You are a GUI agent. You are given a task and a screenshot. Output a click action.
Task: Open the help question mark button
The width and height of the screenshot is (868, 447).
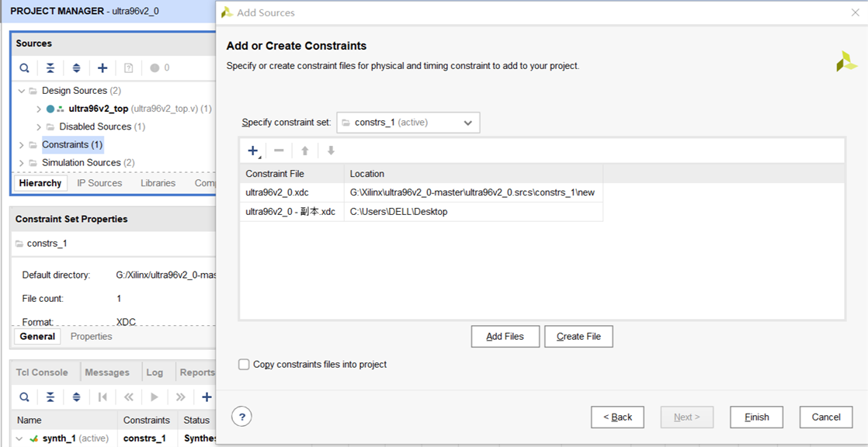[242, 417]
